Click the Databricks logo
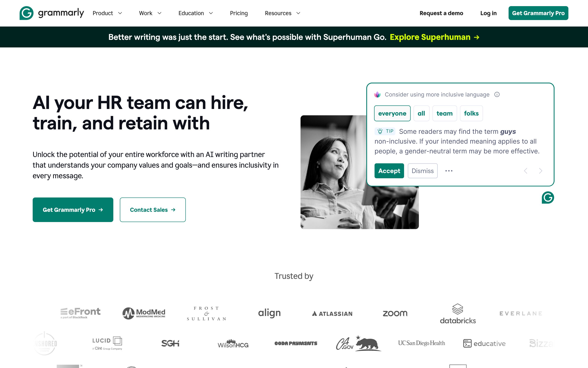The height and width of the screenshot is (368, 588). click(458, 314)
